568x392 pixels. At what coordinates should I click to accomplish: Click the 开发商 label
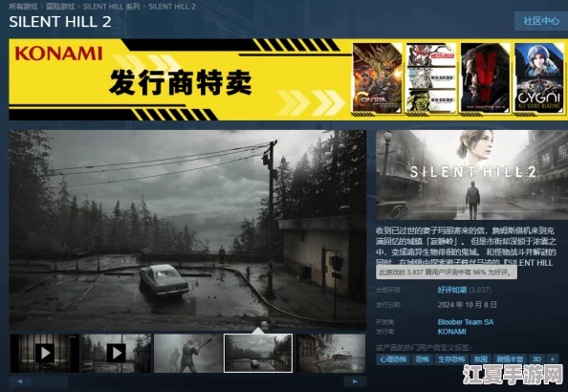coord(385,321)
